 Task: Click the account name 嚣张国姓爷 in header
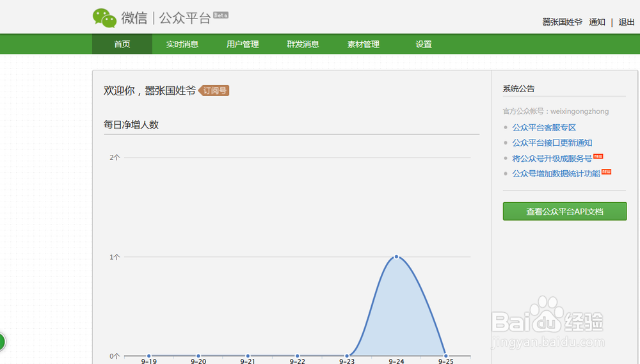[562, 22]
